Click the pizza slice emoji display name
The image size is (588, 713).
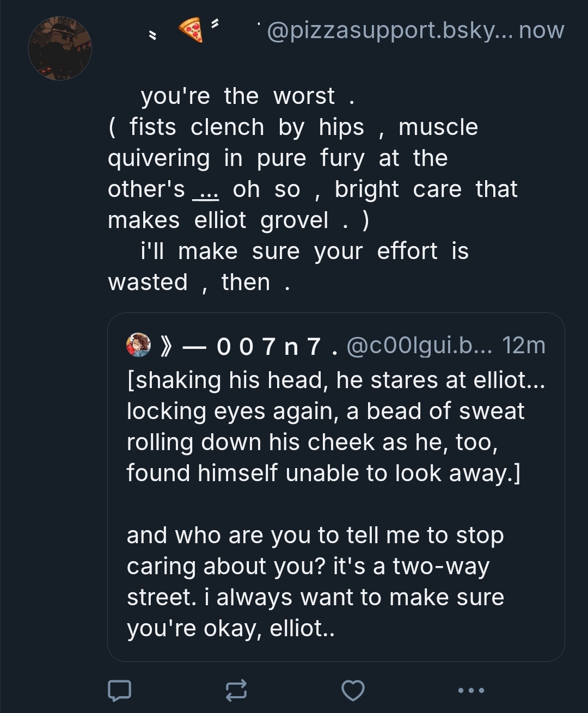pyautogui.click(x=190, y=30)
